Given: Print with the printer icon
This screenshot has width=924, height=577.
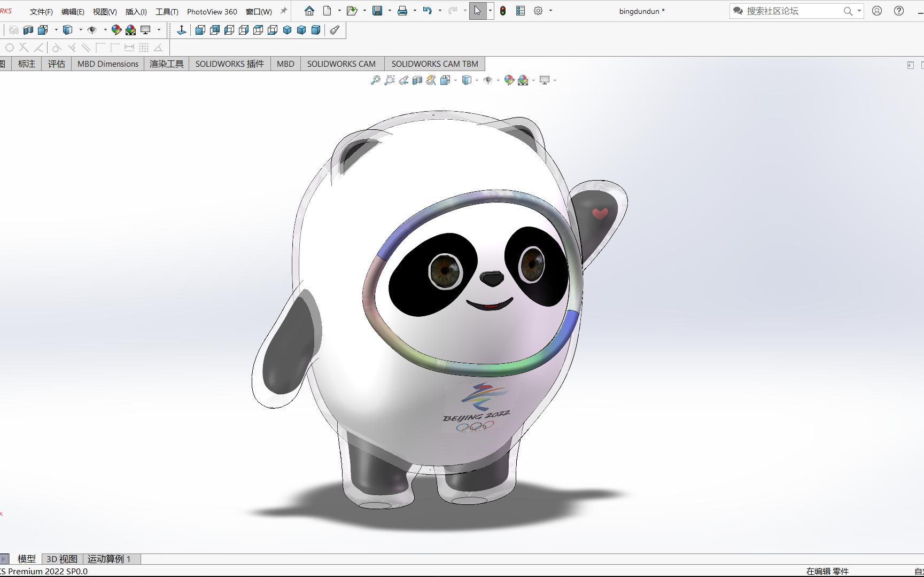Looking at the screenshot, I should (402, 11).
